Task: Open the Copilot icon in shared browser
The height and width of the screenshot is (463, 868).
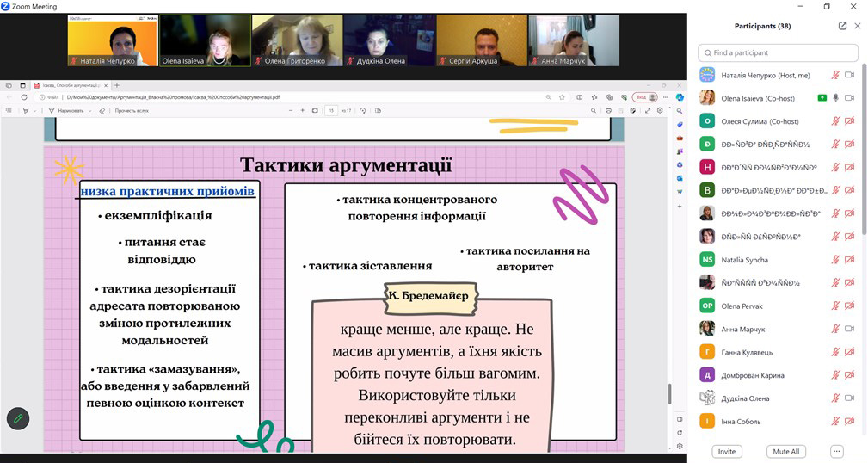Action: tap(680, 97)
